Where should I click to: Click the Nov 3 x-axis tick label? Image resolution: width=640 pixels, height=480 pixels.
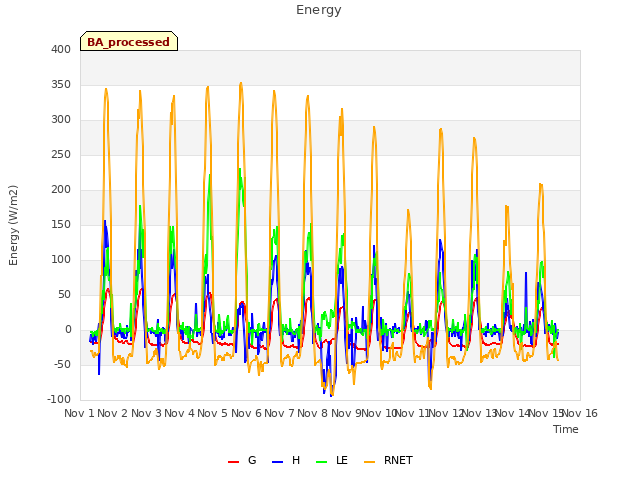pyautogui.click(x=146, y=413)
